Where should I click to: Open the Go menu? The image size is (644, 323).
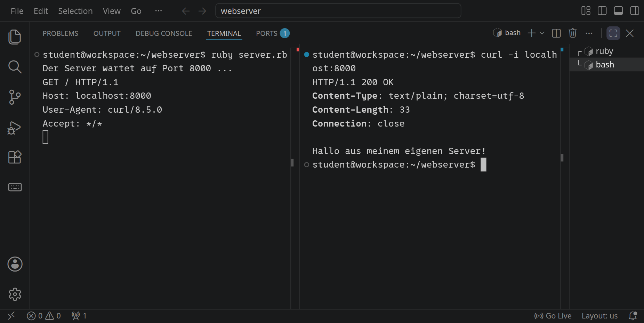point(136,11)
